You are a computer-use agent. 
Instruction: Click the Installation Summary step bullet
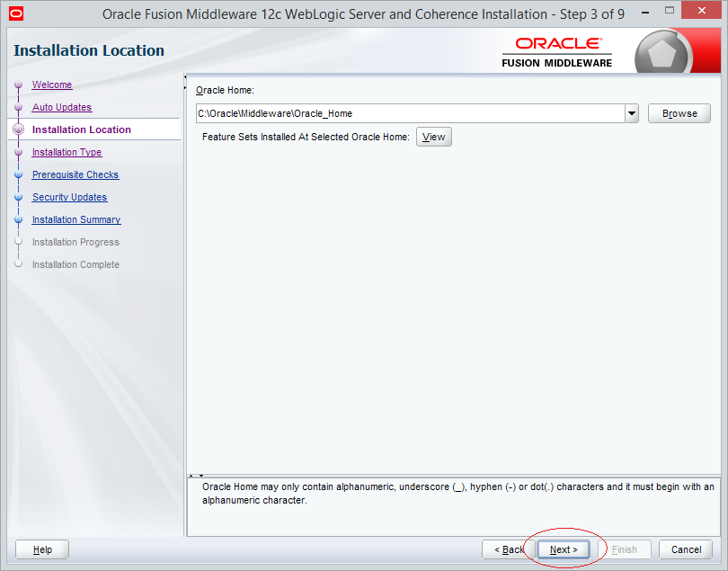pyautogui.click(x=19, y=219)
